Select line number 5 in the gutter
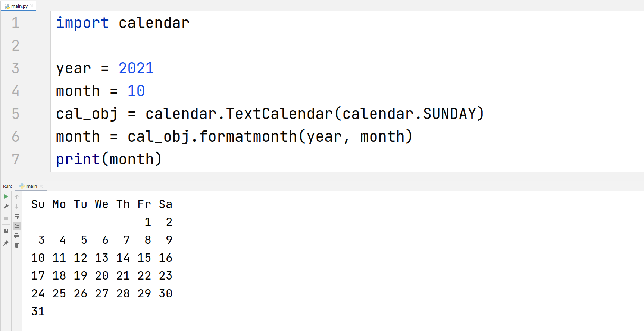This screenshot has height=331, width=644. (15, 114)
